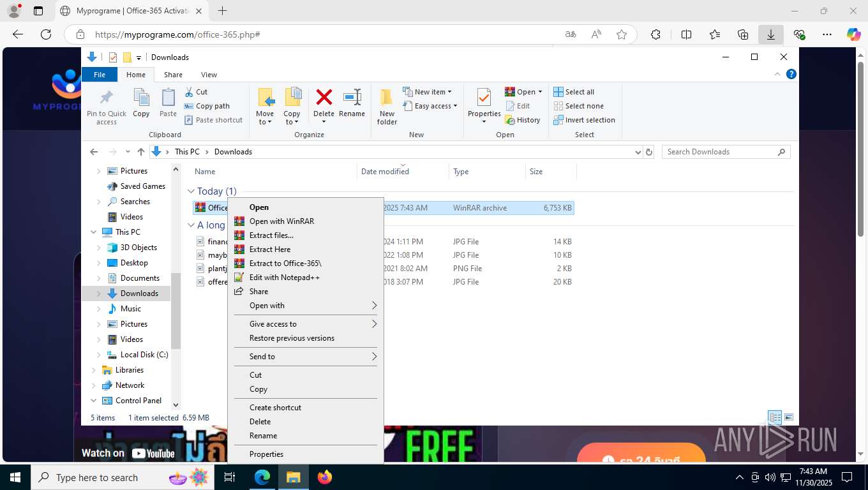Click the red Delete icon

click(x=324, y=98)
